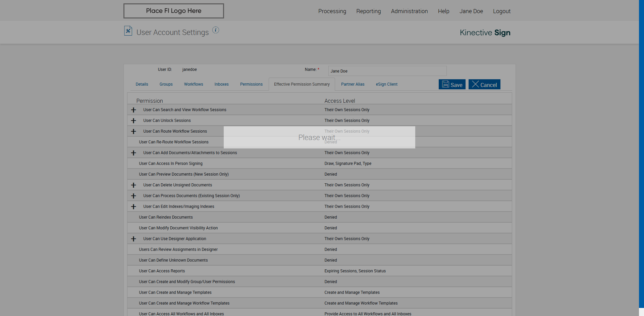The width and height of the screenshot is (644, 316).
Task: Expand User Can Add Documents/Attachments to Sessions
Action: [x=133, y=153]
